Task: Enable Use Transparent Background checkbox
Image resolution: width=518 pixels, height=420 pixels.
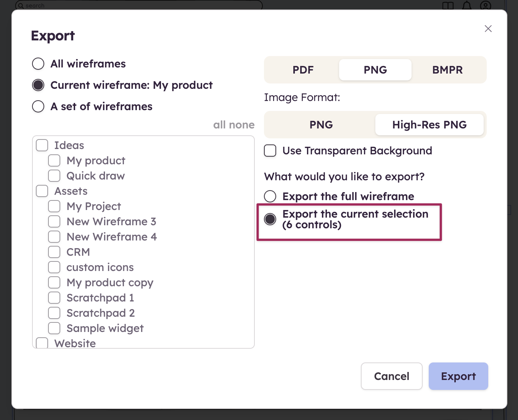Action: click(270, 151)
